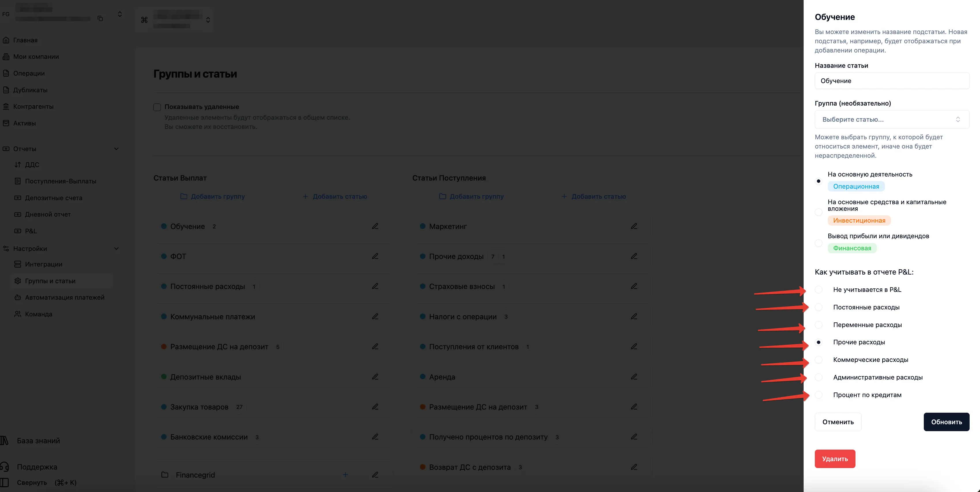The image size is (980, 492).
Task: Select 'Прочие расходы' radio
Action: point(819,342)
